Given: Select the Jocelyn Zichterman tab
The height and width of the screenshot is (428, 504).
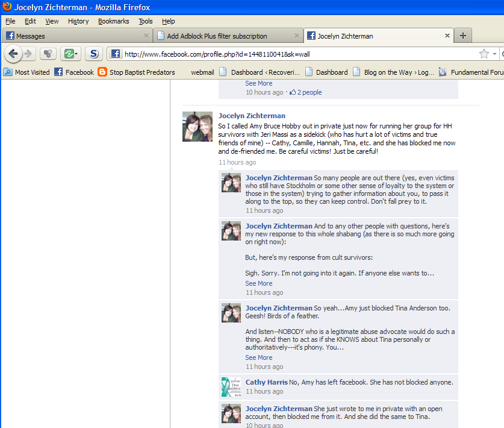Looking at the screenshot, I should coord(378,36).
